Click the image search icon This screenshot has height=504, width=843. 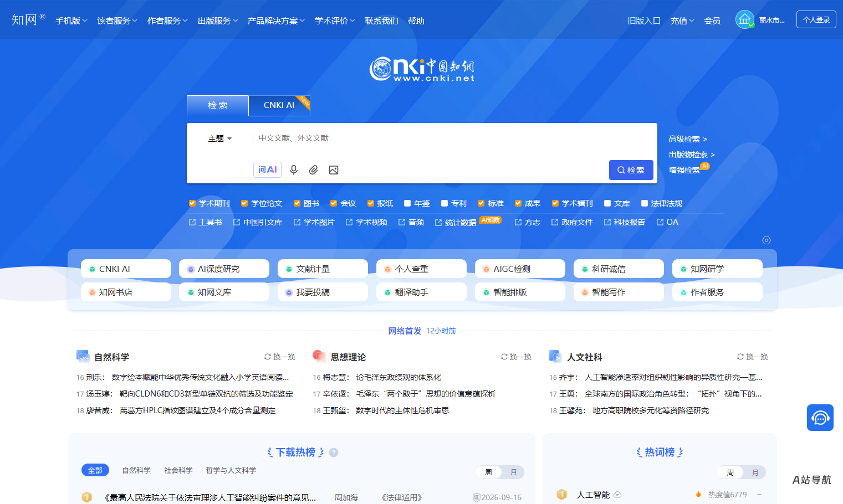(334, 170)
